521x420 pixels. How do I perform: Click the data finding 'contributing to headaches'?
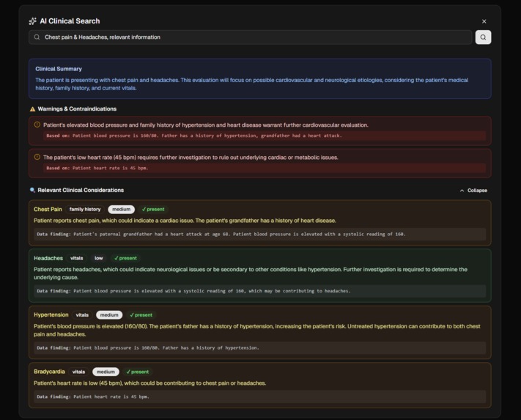[260, 291]
